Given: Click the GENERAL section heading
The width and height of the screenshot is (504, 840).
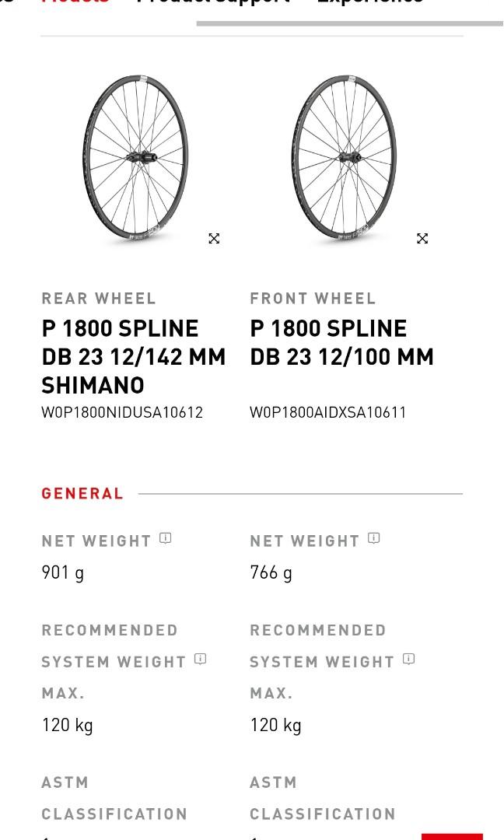Looking at the screenshot, I should point(82,493).
